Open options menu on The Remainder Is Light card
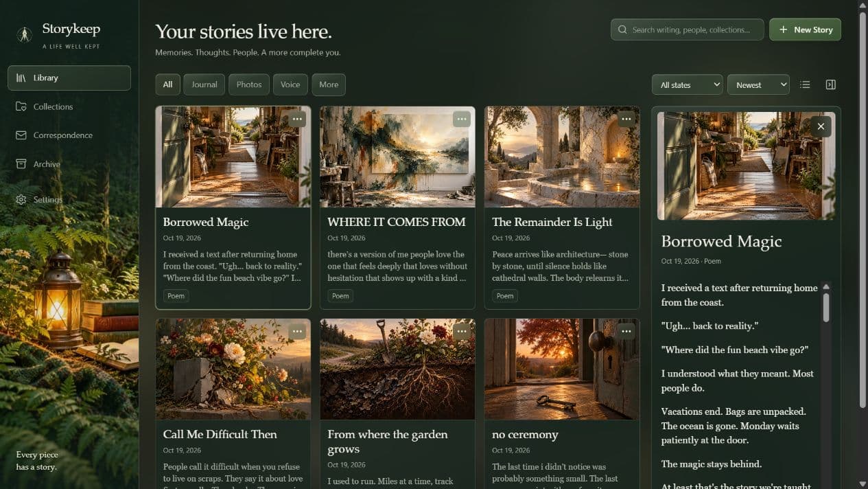This screenshot has height=489, width=868. coord(626,120)
